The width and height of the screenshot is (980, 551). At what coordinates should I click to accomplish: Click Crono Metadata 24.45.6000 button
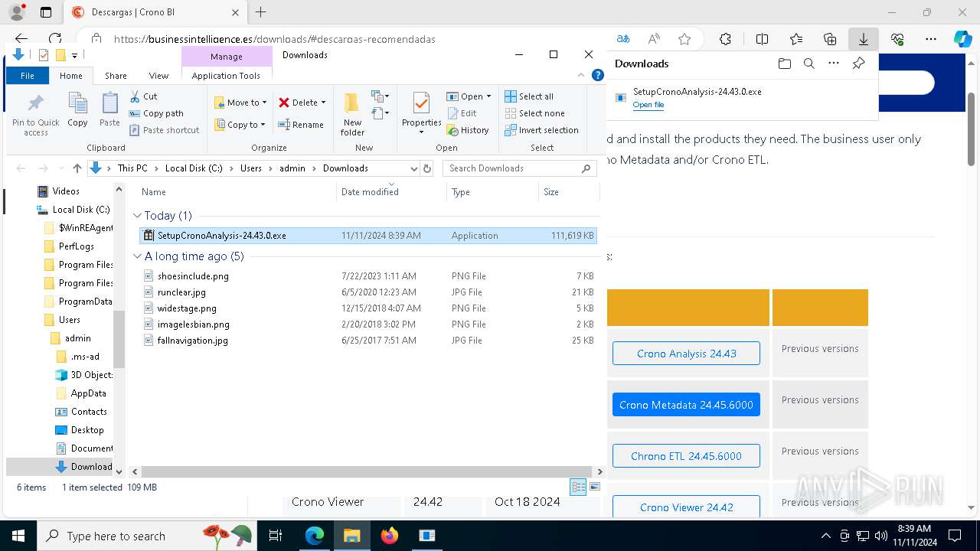click(686, 405)
